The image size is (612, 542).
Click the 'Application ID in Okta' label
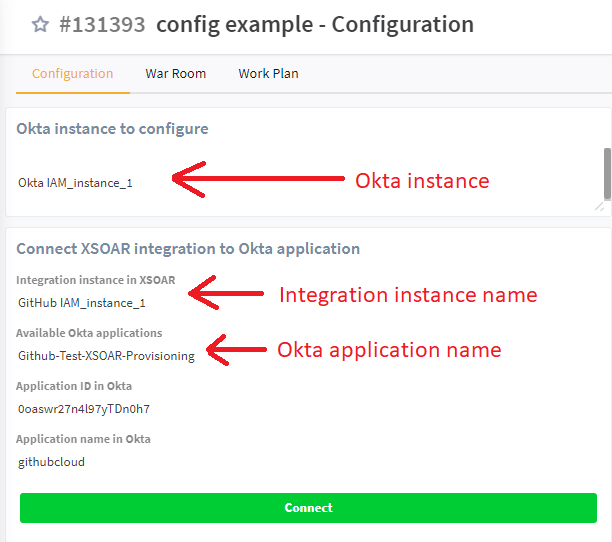pos(74,386)
